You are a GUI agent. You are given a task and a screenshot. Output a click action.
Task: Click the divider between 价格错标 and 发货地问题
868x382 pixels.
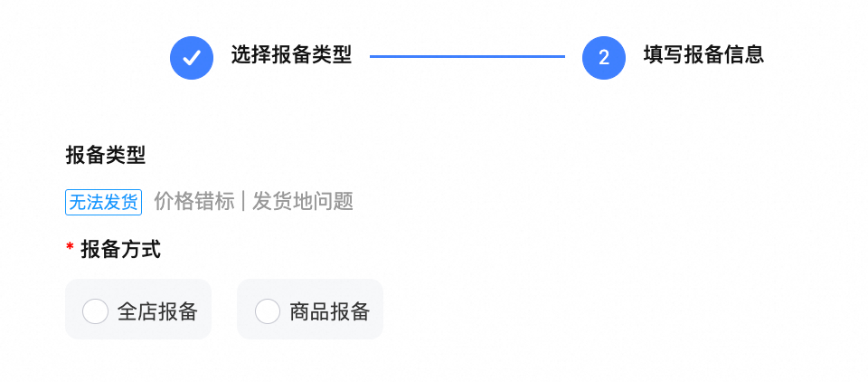243,202
